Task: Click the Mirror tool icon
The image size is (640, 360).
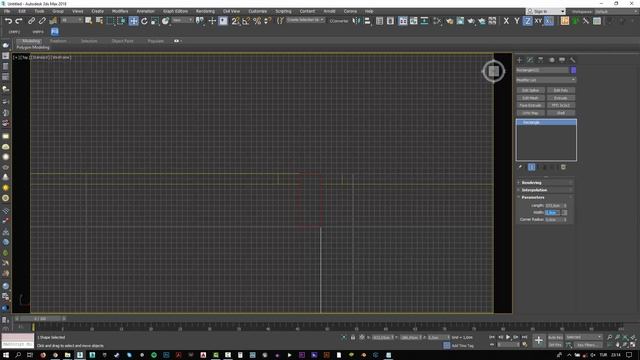Action: (356, 21)
